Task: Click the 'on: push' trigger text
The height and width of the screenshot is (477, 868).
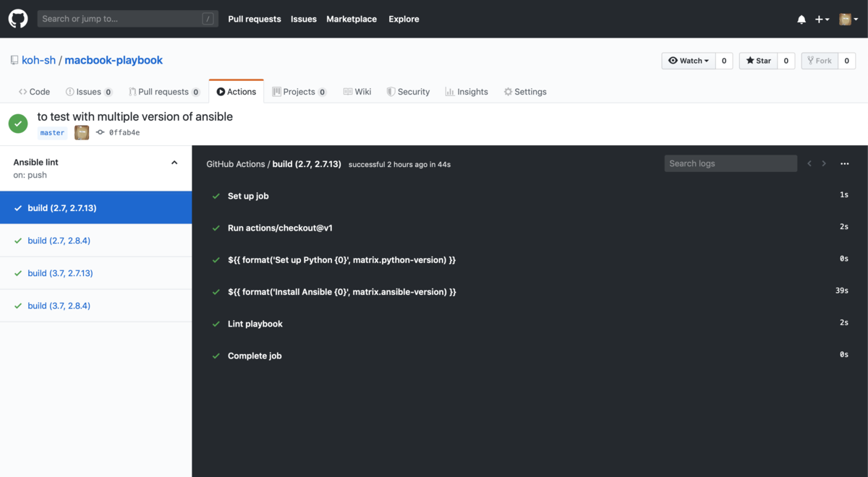Action: (x=30, y=175)
